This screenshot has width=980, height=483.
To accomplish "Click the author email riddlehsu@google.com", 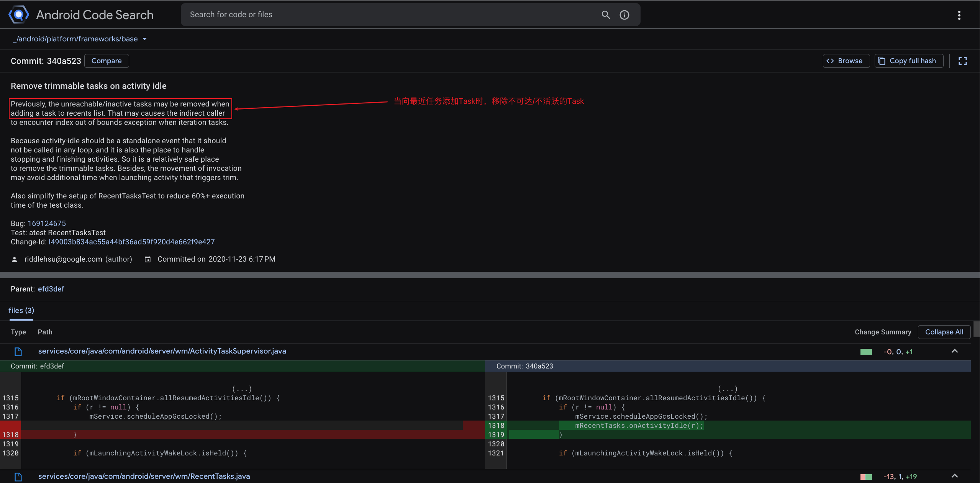I will pyautogui.click(x=63, y=259).
